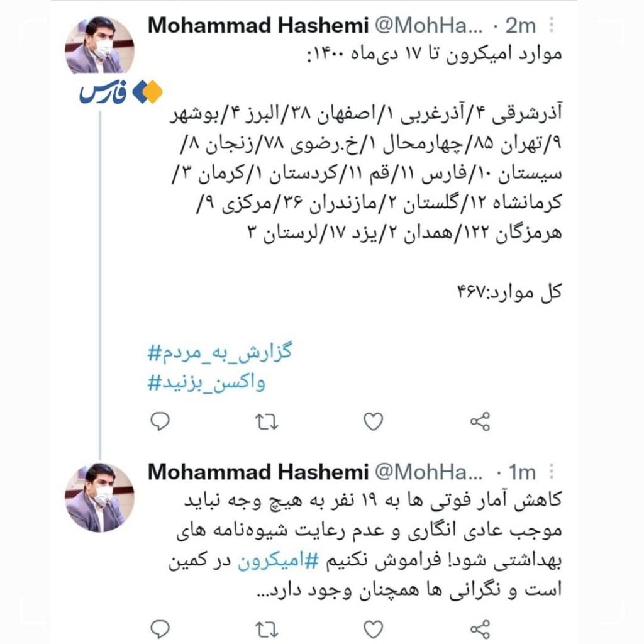The image size is (644, 644).
Task: Open profile picture on the second tweet
Action: (99, 497)
